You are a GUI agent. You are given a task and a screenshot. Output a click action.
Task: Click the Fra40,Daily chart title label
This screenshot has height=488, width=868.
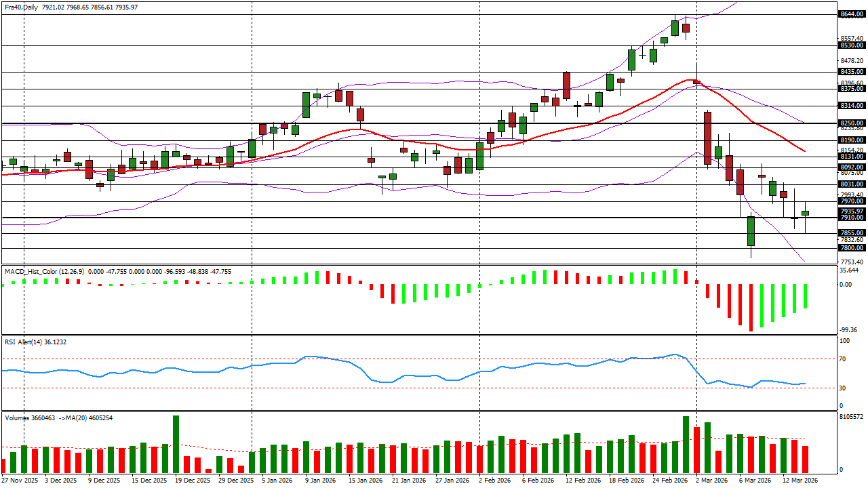21,7
